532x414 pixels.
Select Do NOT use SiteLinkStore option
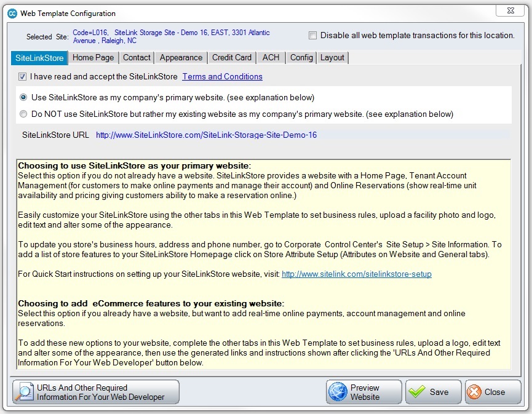tap(23, 114)
